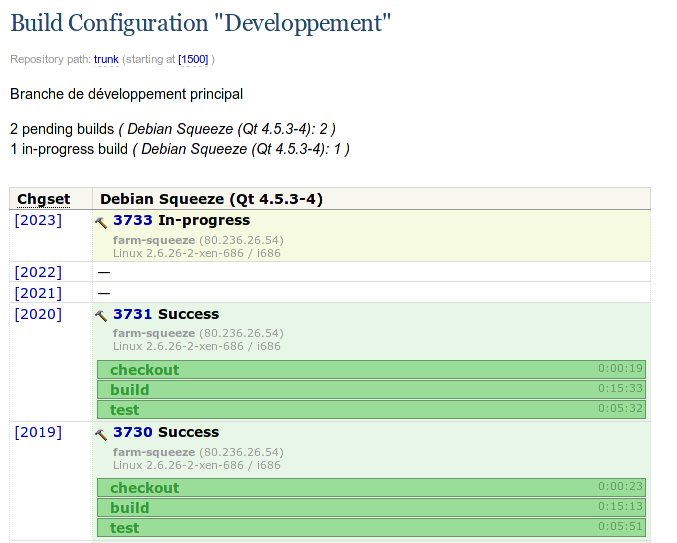Click the dash in changeset 2021 row
Screen dimensions: 677x543
click(x=104, y=294)
